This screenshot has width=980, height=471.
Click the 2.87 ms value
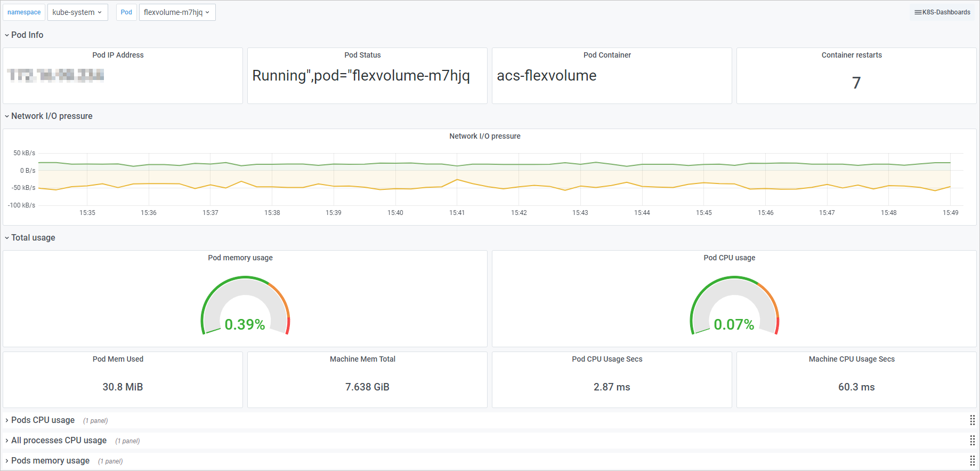coord(612,387)
